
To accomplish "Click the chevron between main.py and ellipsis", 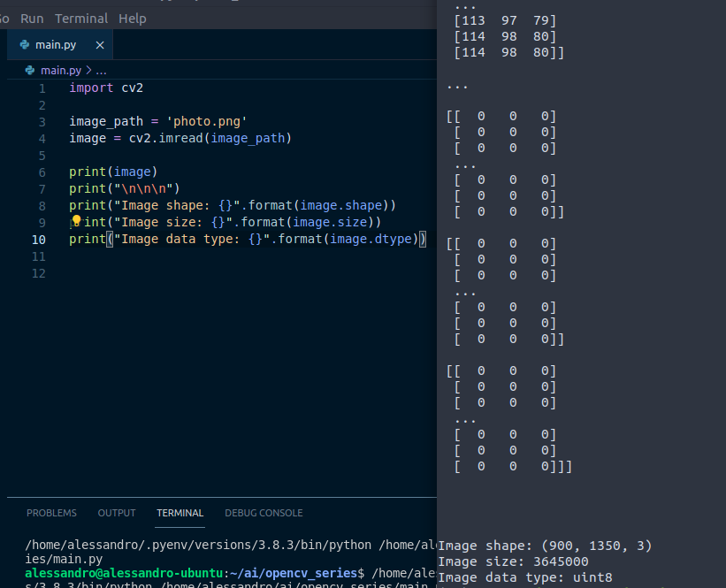I will click(87, 70).
